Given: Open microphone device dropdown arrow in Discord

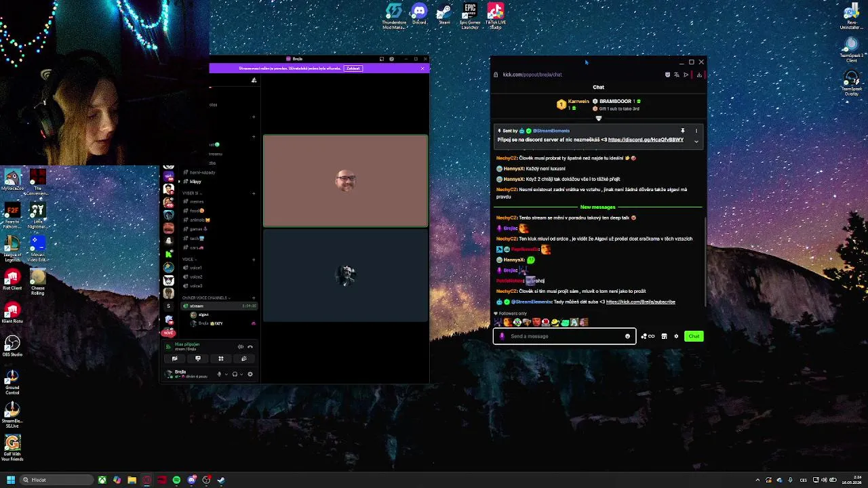Looking at the screenshot, I should tap(226, 374).
